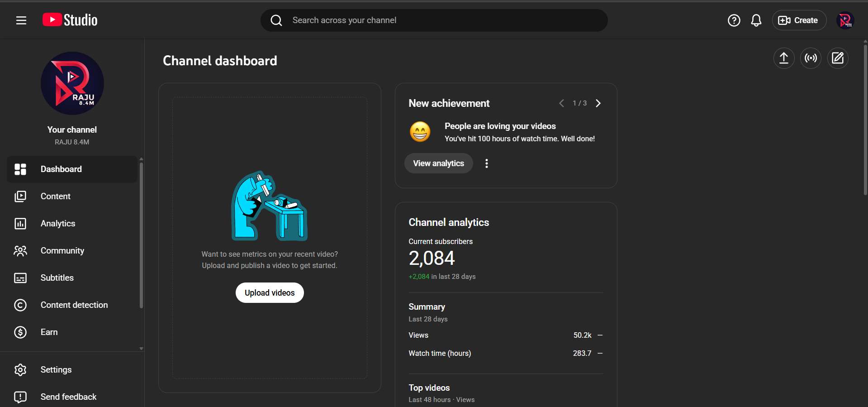Focus the Search across your channel field

coord(434,20)
